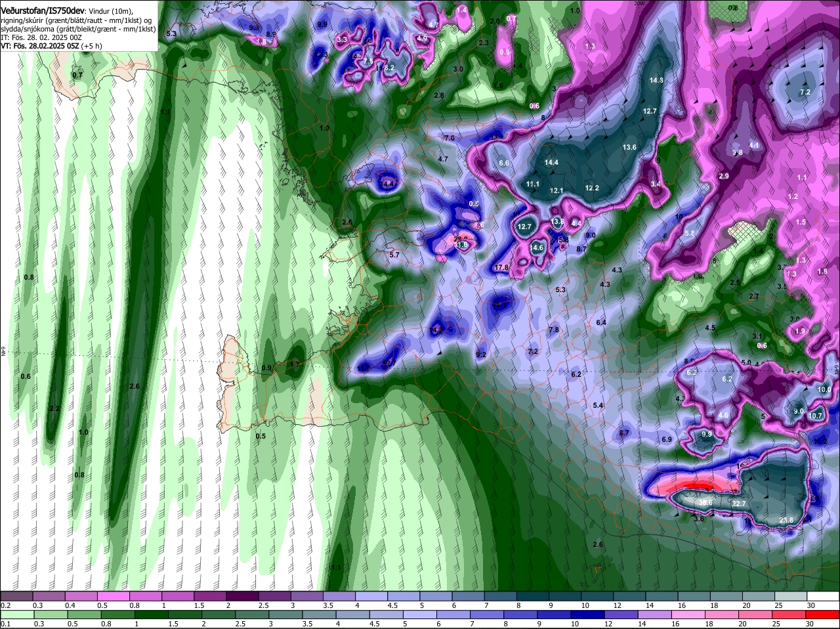Select the dark mauve 0.2 snow legend swatch
Screen dimensions: 840x629
coord(16,596)
